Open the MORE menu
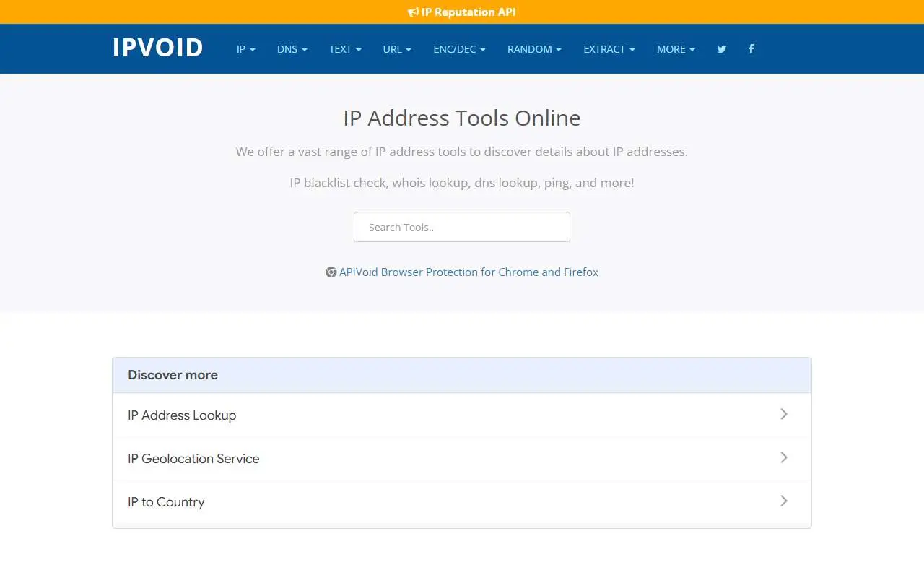This screenshot has width=924, height=578. pyautogui.click(x=676, y=49)
